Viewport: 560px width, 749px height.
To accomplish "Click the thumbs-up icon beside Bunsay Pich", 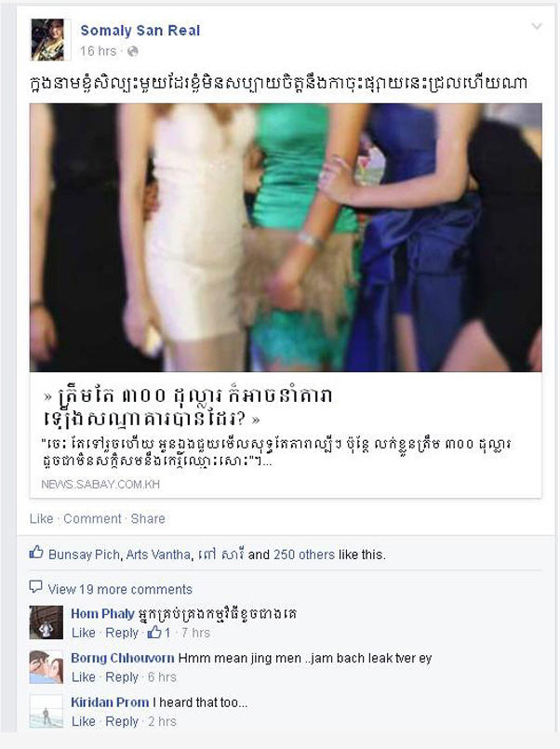I will (36, 553).
